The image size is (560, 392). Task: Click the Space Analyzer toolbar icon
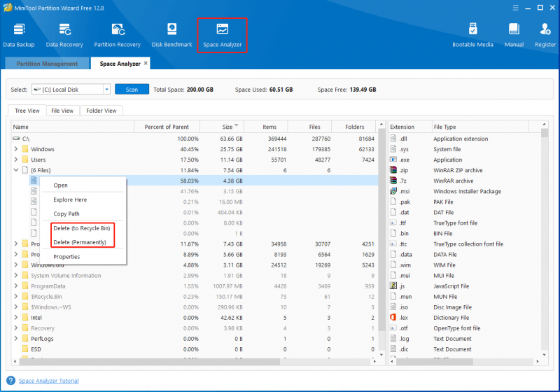coord(222,35)
